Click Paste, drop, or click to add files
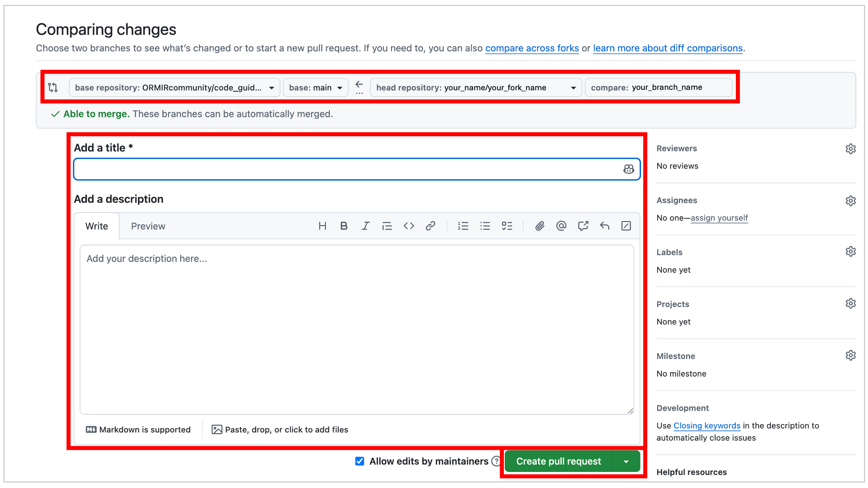The width and height of the screenshot is (868, 488). [280, 430]
